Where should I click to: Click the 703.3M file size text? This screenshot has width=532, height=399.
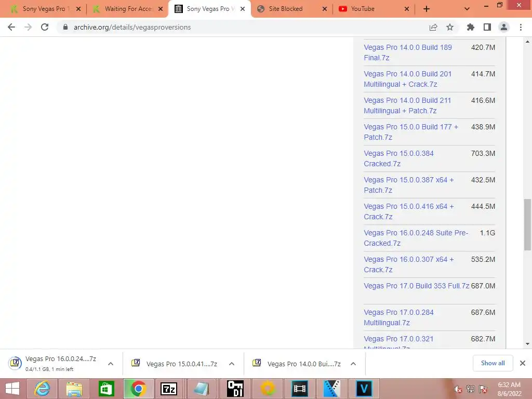[x=483, y=153]
